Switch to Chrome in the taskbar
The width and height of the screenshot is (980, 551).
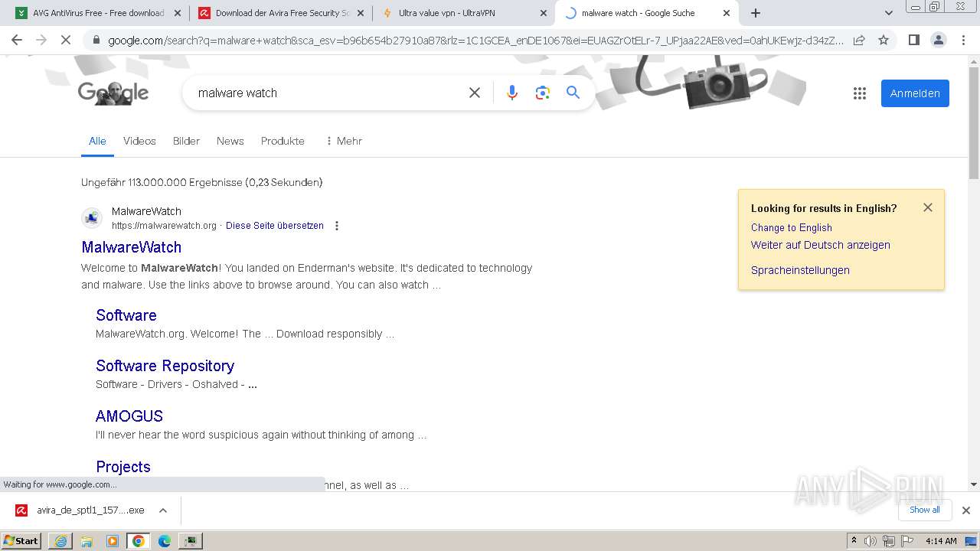[x=139, y=541]
